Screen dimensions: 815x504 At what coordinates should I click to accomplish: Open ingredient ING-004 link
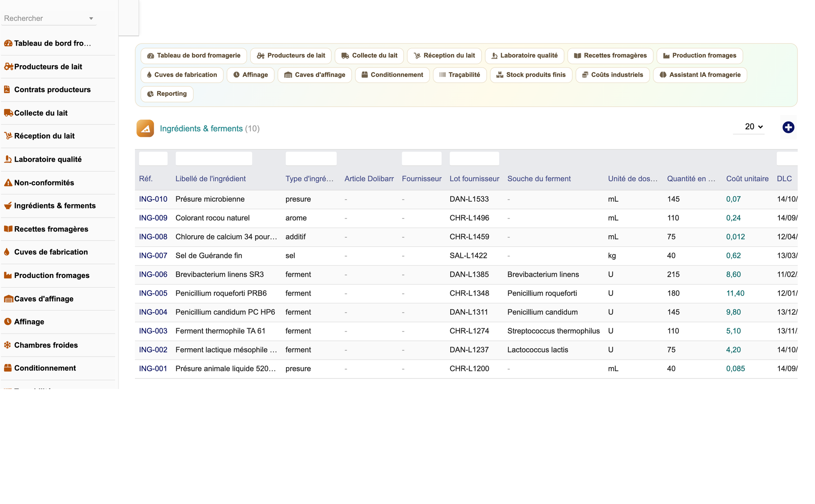pos(153,312)
